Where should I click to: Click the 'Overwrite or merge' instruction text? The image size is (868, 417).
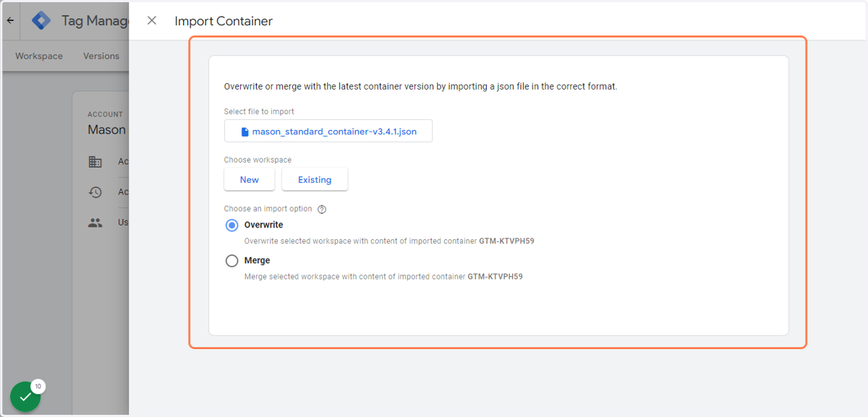point(420,87)
